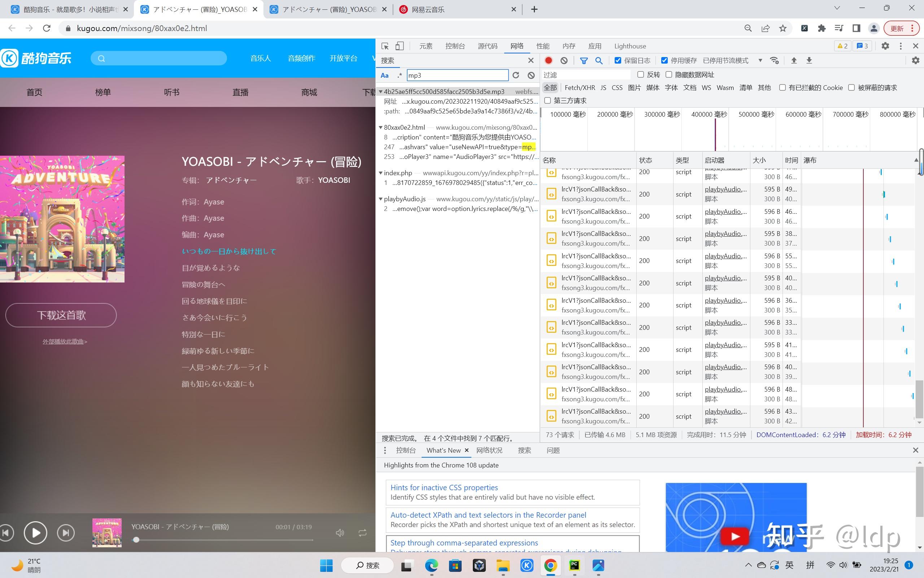Screen dimensions: 924x578
Task: Click the red record network log button
Action: 549,60
